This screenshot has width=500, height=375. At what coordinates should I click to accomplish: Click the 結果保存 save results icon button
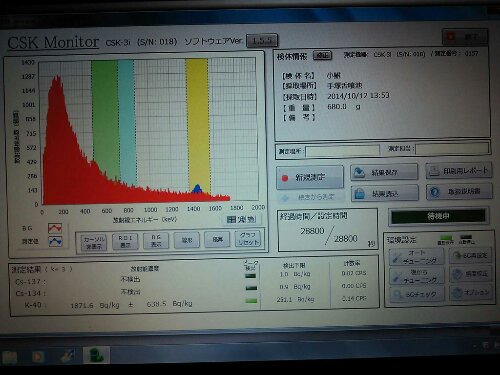pos(384,172)
